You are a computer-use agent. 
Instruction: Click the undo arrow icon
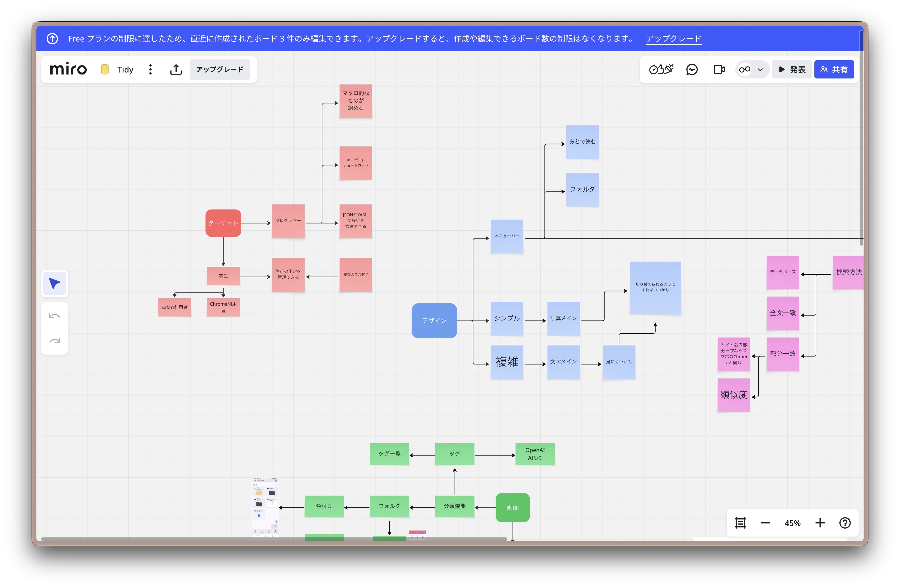pyautogui.click(x=54, y=316)
